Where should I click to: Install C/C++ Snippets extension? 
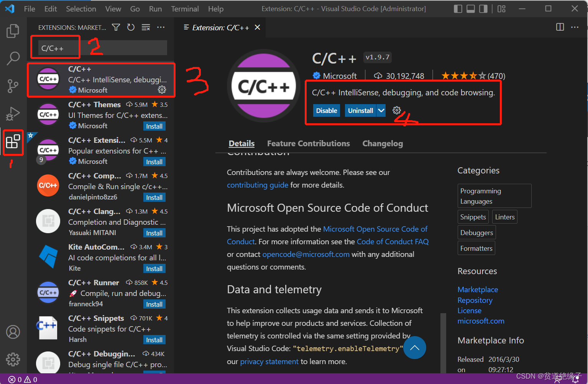[x=154, y=340]
